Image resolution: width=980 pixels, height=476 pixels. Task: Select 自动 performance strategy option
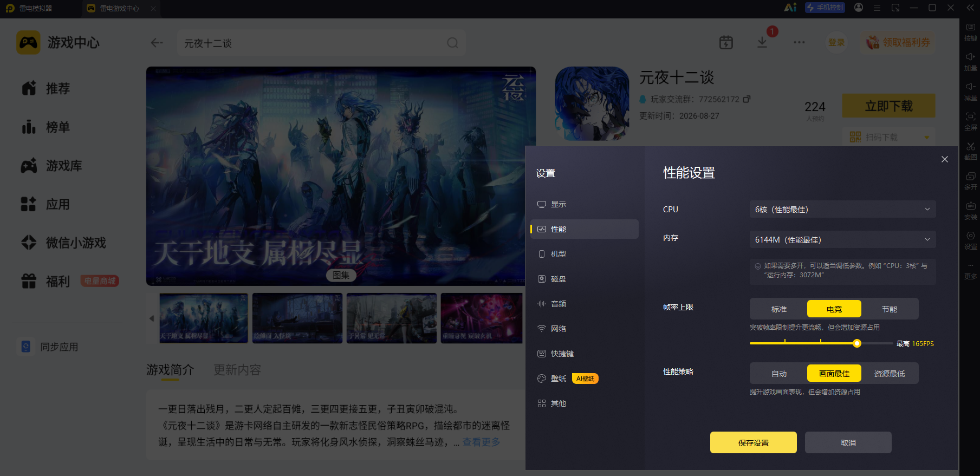(x=778, y=373)
